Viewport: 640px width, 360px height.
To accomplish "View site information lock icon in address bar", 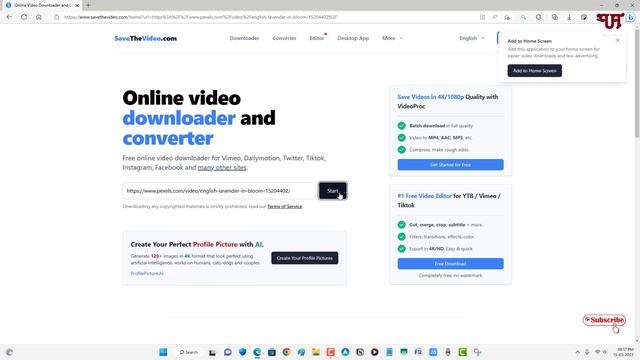I will tap(57, 17).
